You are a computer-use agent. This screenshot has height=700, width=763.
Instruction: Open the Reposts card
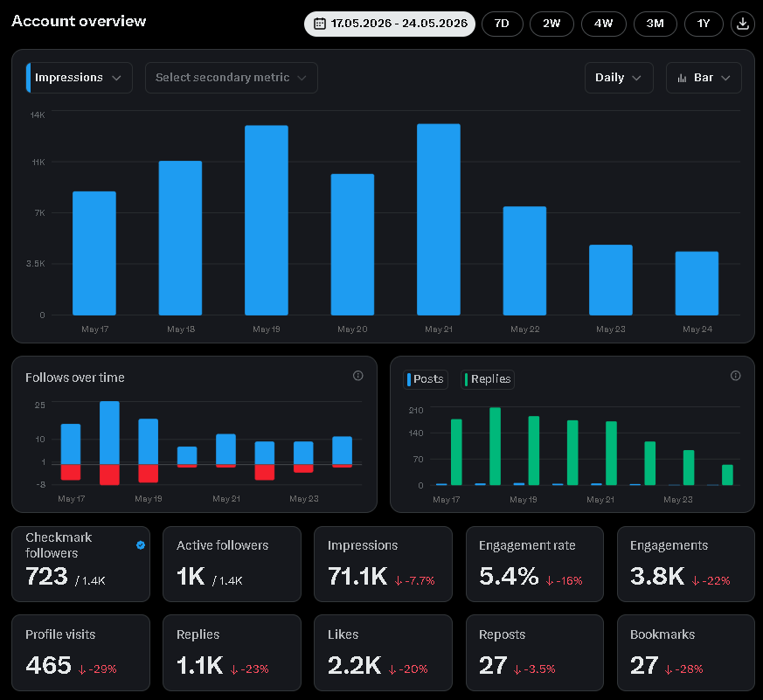(535, 653)
